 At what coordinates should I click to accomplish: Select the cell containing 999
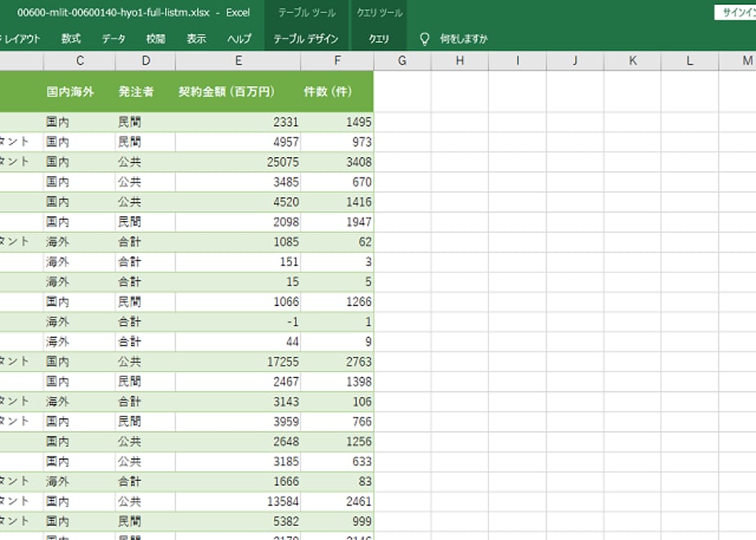337,522
